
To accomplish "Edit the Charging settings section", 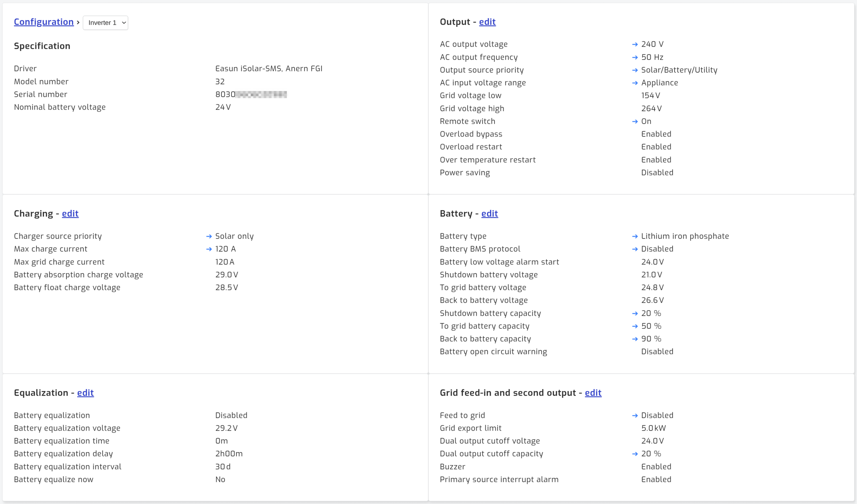I will [70, 213].
